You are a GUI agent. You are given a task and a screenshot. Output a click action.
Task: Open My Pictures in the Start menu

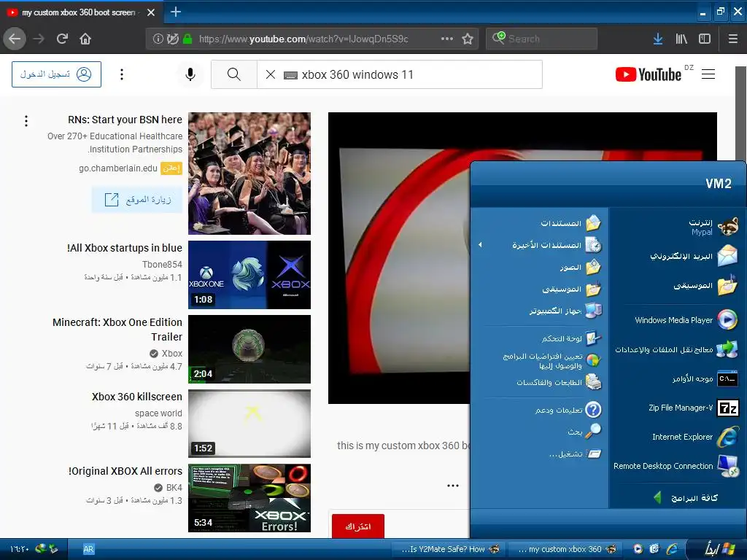tap(580, 267)
